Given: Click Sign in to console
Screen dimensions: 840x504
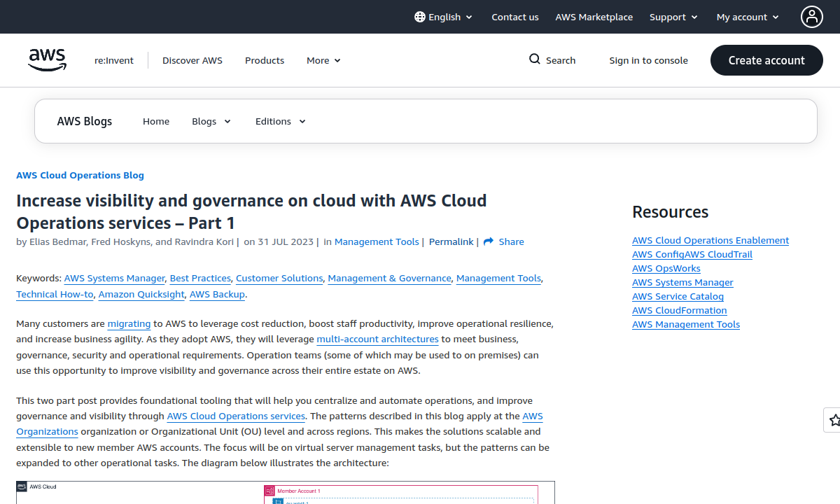Looking at the screenshot, I should [x=649, y=60].
